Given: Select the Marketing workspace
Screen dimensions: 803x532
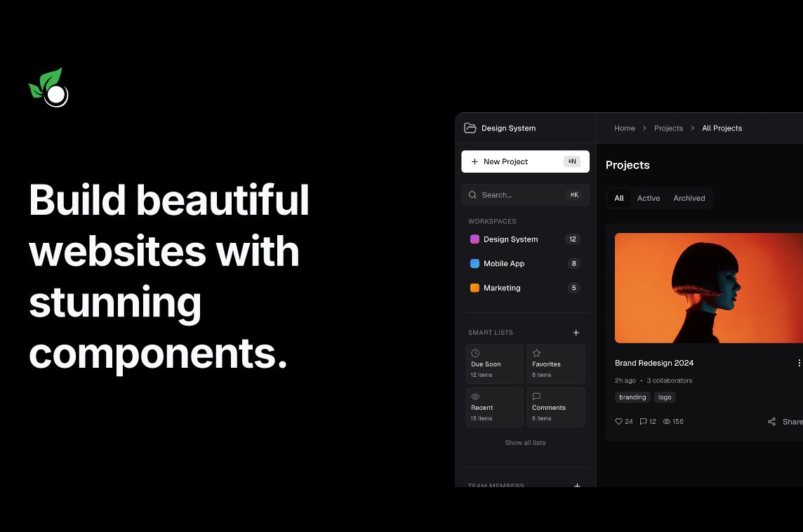Looking at the screenshot, I should point(525,288).
